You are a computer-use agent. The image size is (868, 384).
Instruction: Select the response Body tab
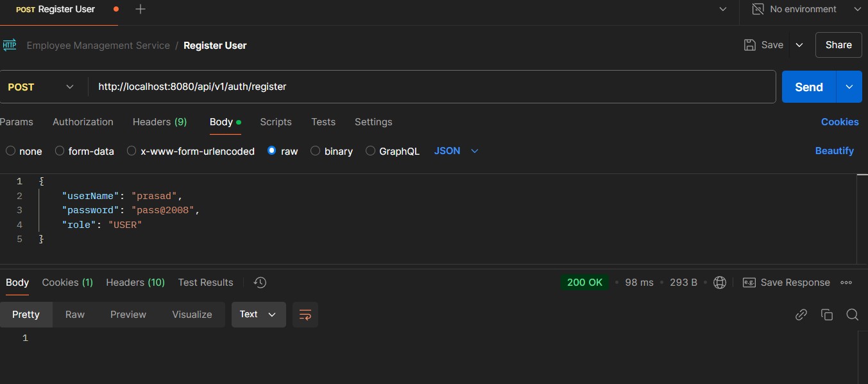[x=17, y=283]
